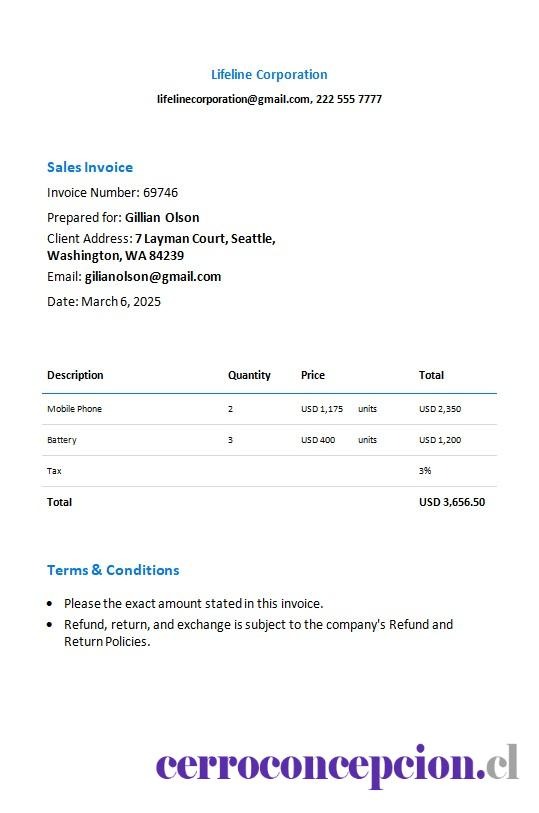Click the gilianolson@gmail.com email address

pyautogui.click(x=153, y=277)
